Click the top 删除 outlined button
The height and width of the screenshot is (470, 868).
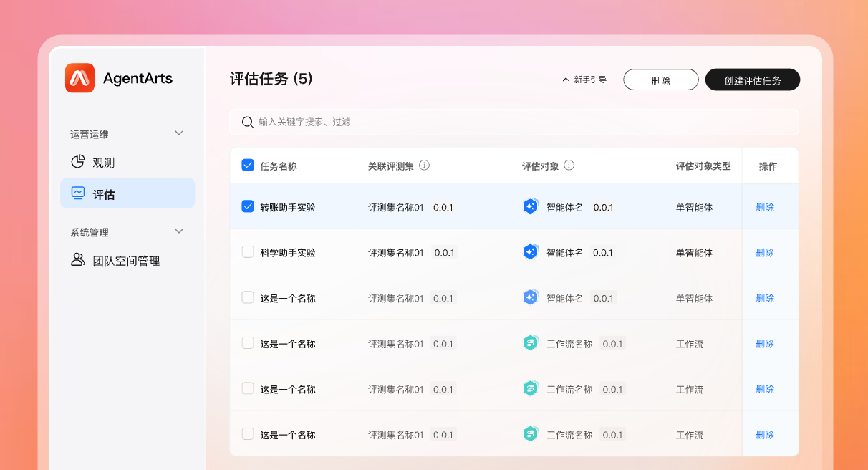tap(660, 80)
